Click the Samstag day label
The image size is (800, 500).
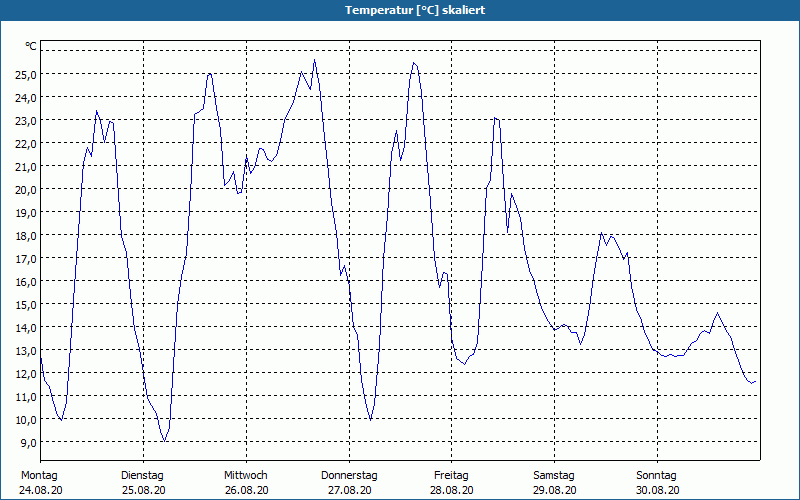tap(554, 476)
